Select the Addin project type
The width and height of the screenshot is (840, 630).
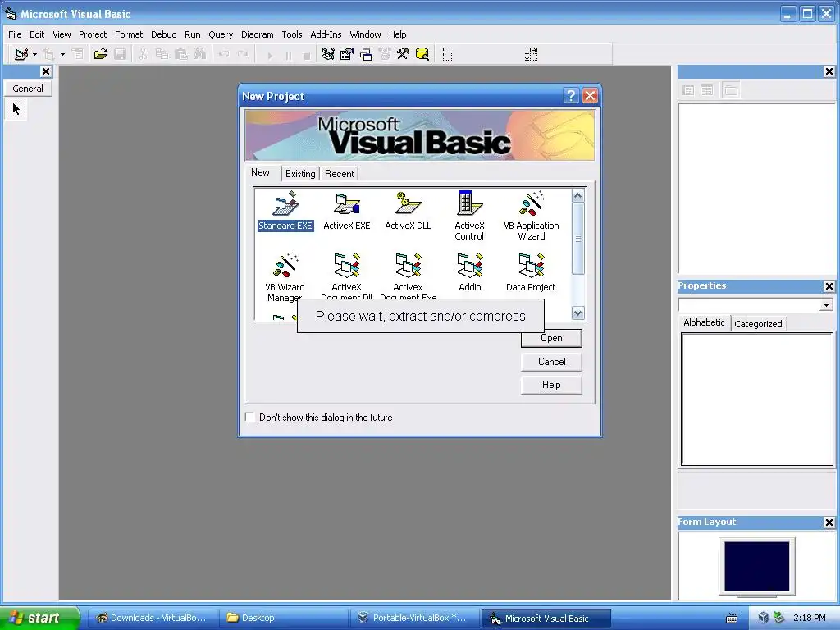(x=470, y=272)
